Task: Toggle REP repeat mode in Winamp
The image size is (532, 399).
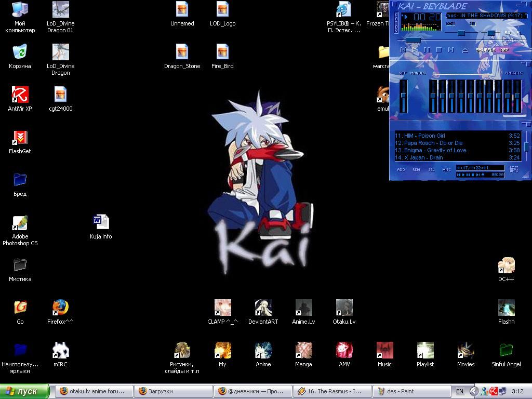Action: click(504, 50)
